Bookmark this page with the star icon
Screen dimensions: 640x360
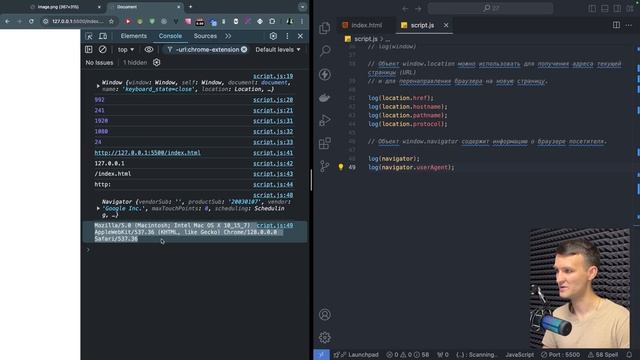[111, 21]
